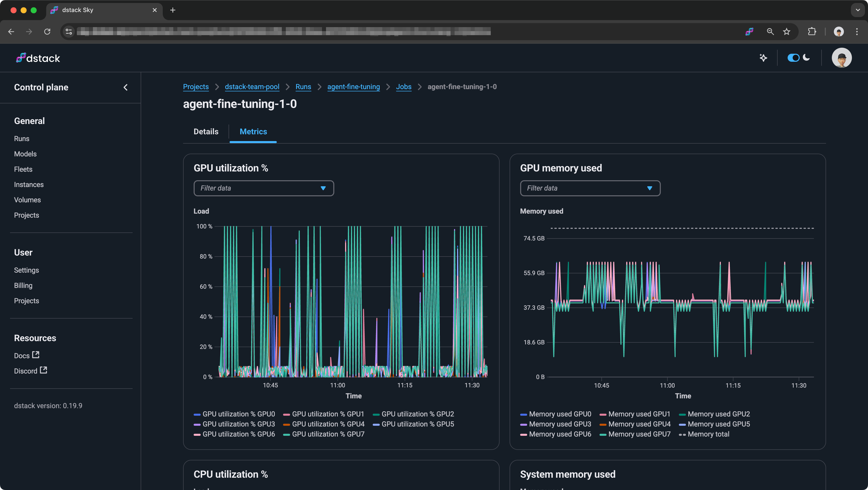Click GPU memory filter dropdown arrow
This screenshot has height=490, width=868.
[650, 188]
